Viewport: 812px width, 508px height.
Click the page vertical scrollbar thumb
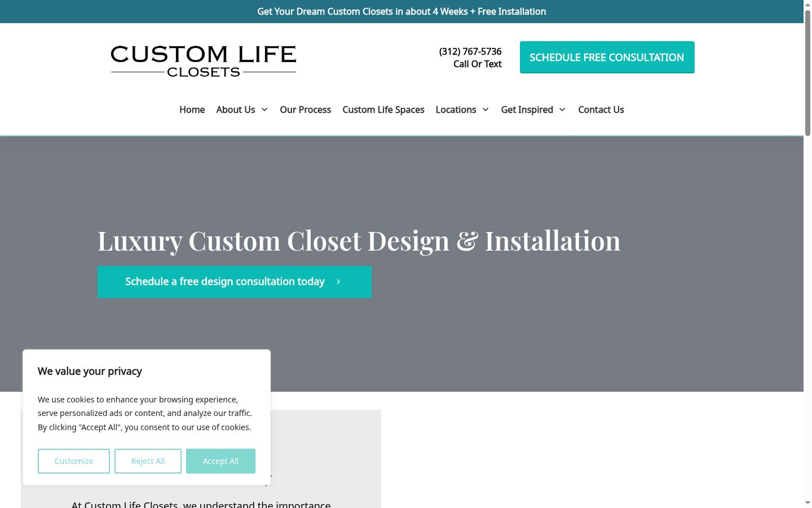coord(807,72)
